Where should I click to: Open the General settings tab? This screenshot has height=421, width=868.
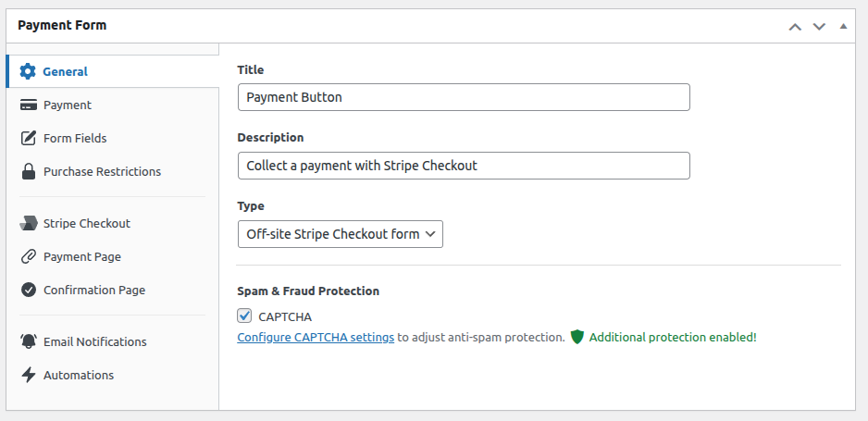tap(113, 71)
